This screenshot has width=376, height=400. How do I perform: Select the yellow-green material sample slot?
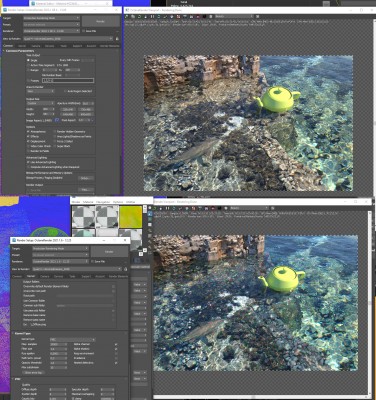point(131,217)
